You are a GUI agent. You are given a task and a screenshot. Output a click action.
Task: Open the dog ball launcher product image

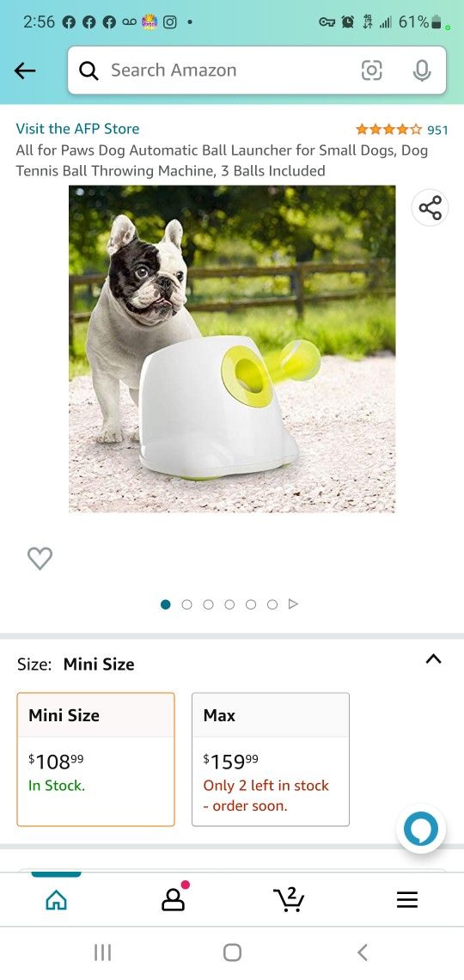[232, 349]
